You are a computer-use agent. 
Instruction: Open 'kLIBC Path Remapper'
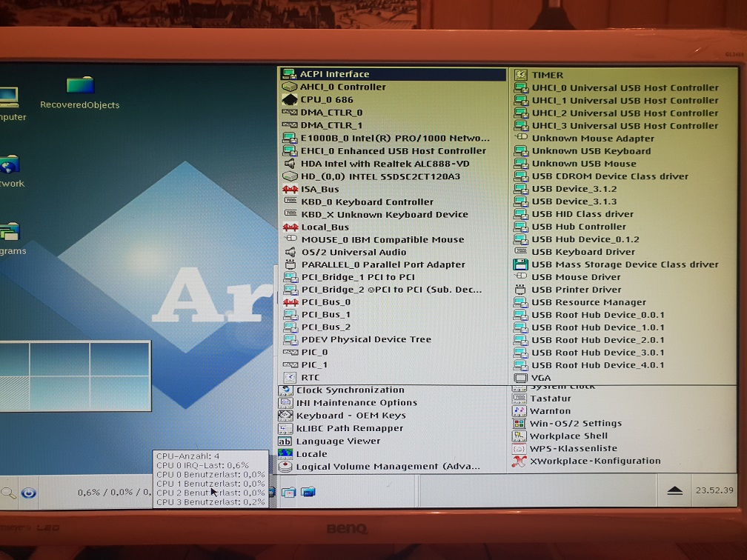pyautogui.click(x=350, y=428)
